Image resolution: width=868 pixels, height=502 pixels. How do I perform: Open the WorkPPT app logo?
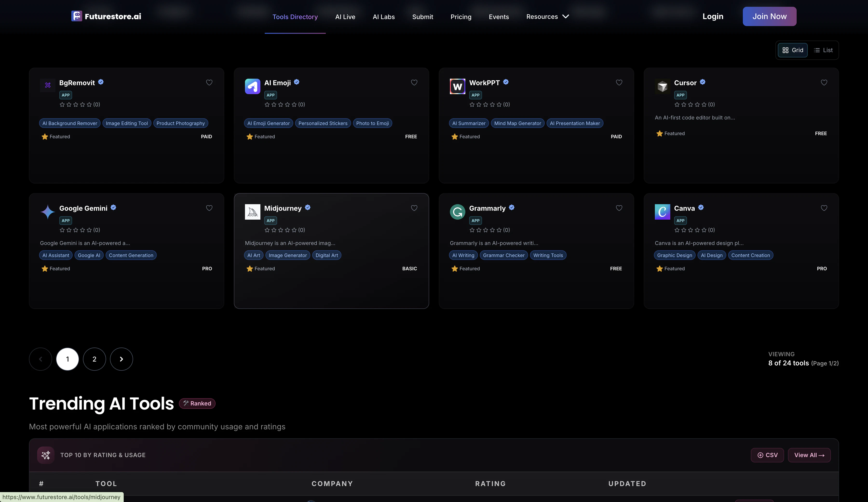(457, 86)
